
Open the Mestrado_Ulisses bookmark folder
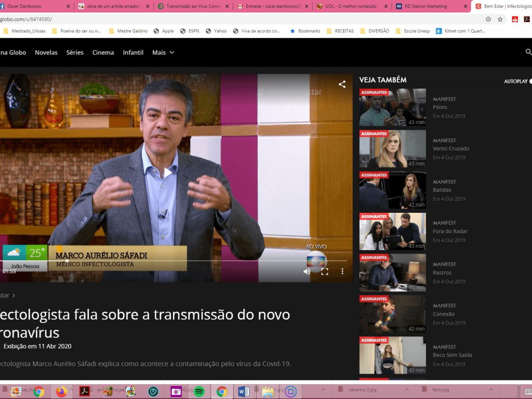coord(24,31)
